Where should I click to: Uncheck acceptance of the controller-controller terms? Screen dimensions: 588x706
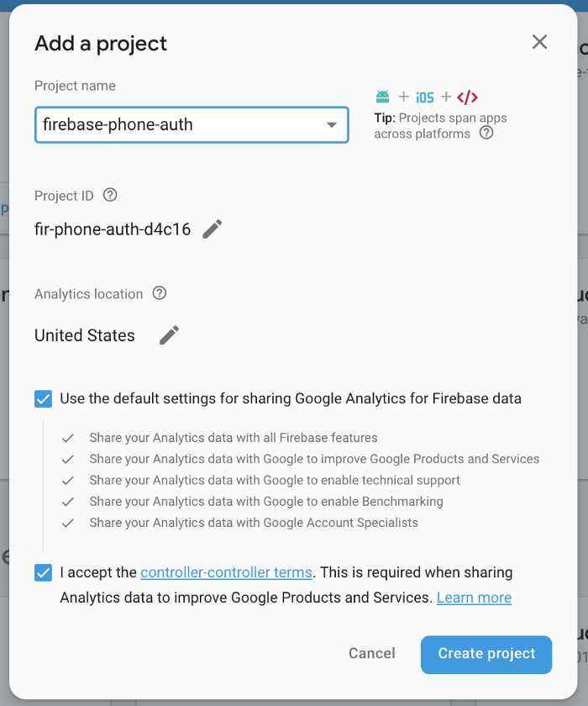(x=43, y=572)
